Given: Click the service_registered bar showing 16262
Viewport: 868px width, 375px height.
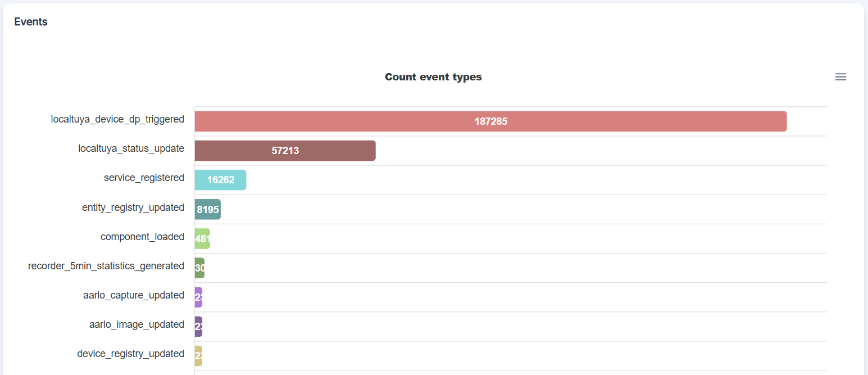Looking at the screenshot, I should coord(220,180).
